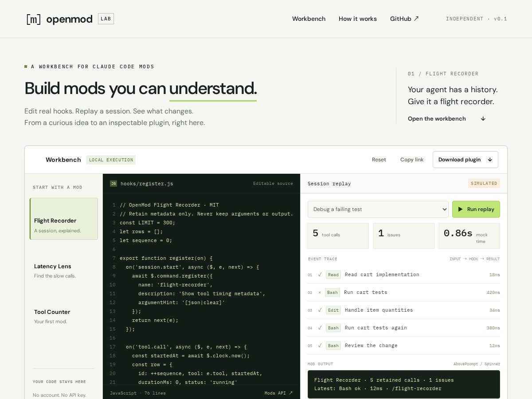Click the Read tool badge in event 01
The height and width of the screenshot is (399, 532).
(333, 275)
